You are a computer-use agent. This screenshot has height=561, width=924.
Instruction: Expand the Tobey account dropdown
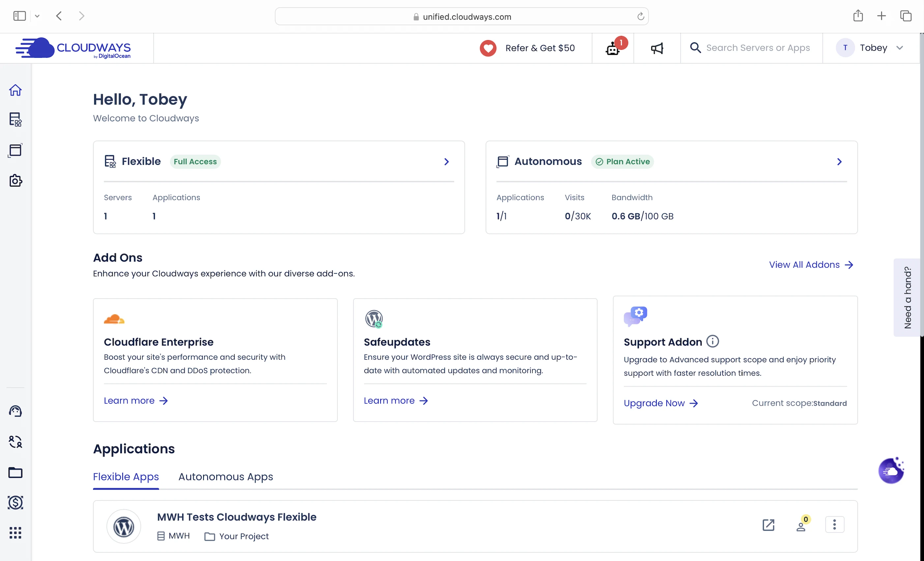899,48
